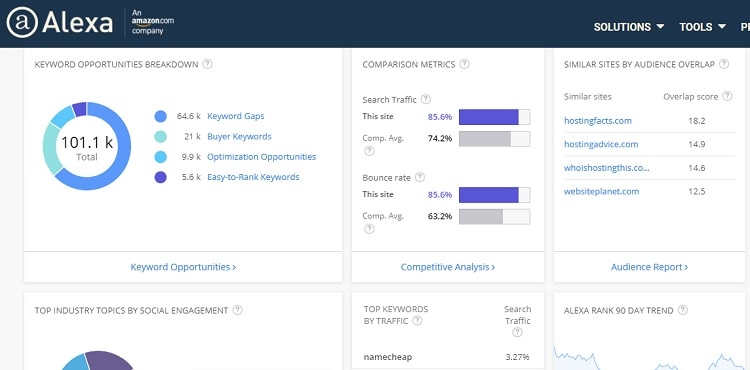The height and width of the screenshot is (370, 750).
Task: Click help icon next to Comparison Metrics
Action: [x=464, y=64]
